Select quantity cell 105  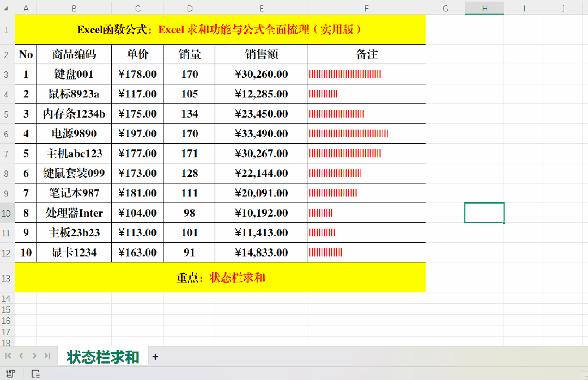[190, 94]
